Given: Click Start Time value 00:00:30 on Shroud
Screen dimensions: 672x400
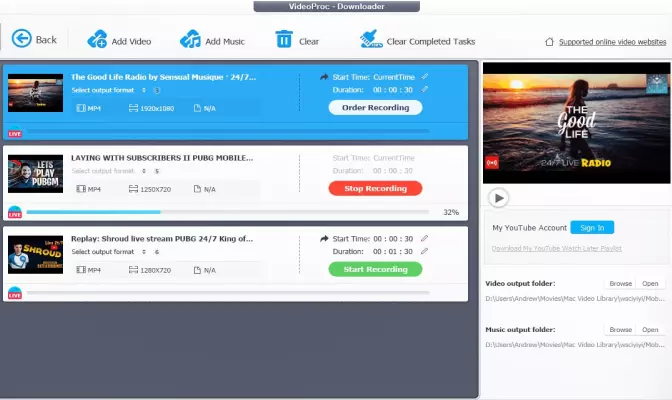Looking at the screenshot, I should [x=393, y=239].
